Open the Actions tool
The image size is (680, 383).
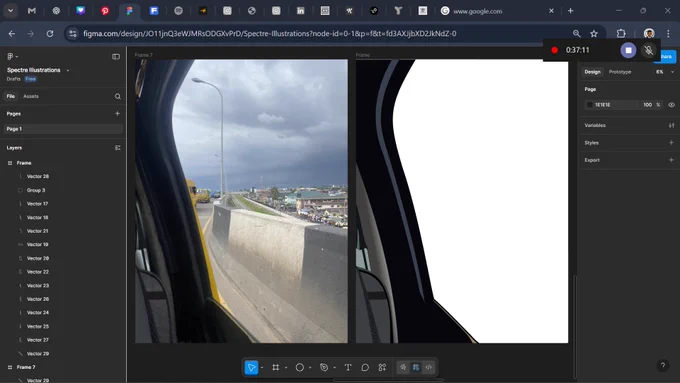click(x=382, y=367)
